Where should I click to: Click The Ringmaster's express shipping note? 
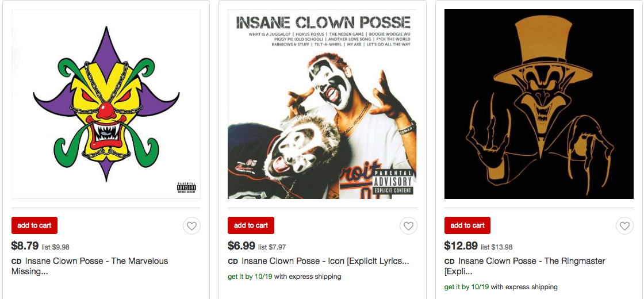(501, 287)
